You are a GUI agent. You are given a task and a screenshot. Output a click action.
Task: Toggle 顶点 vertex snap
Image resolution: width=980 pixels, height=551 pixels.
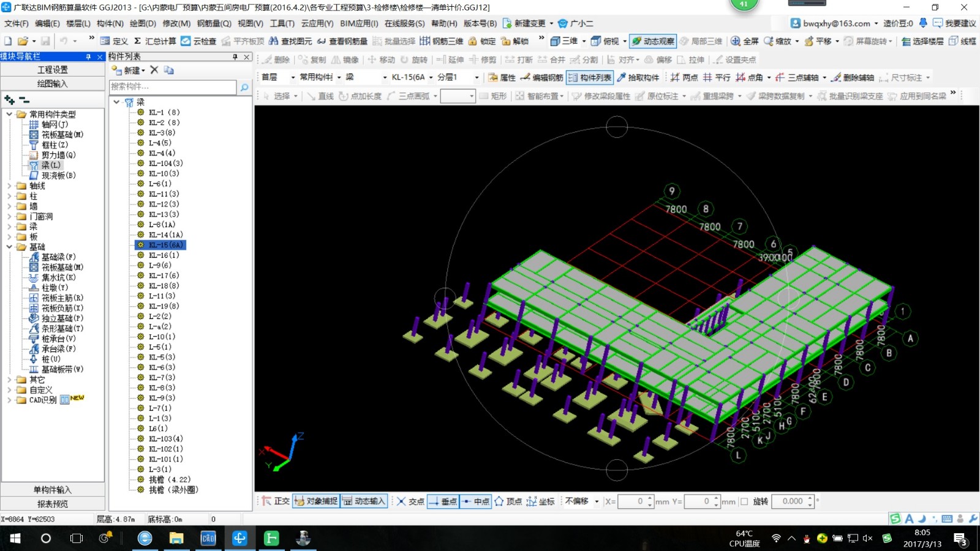(508, 501)
